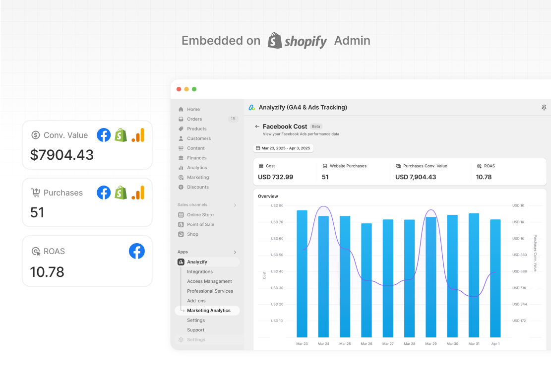551x392 pixels.
Task: Click the Google Analytics icon on the Purchases card
Action: click(138, 193)
